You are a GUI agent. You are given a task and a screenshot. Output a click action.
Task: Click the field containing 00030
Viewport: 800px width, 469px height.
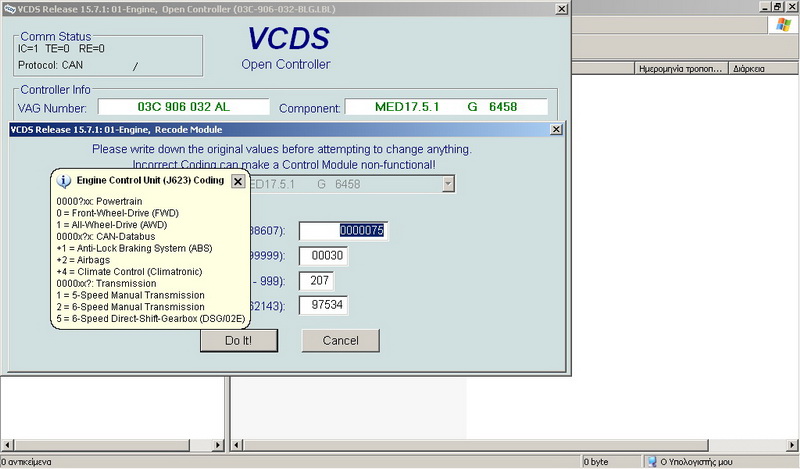coord(323,256)
